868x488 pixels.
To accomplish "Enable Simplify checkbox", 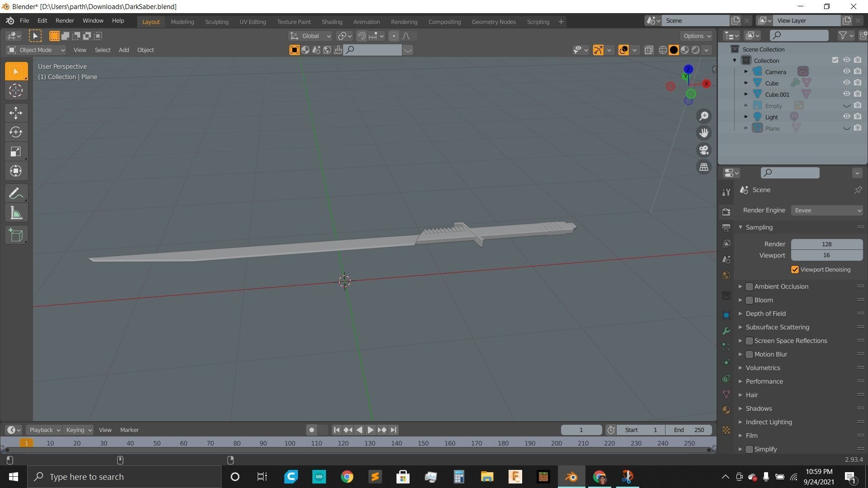I will point(749,449).
